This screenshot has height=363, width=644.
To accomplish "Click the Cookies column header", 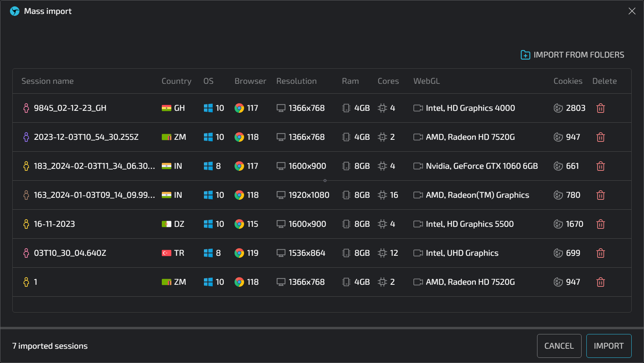I will [568, 81].
